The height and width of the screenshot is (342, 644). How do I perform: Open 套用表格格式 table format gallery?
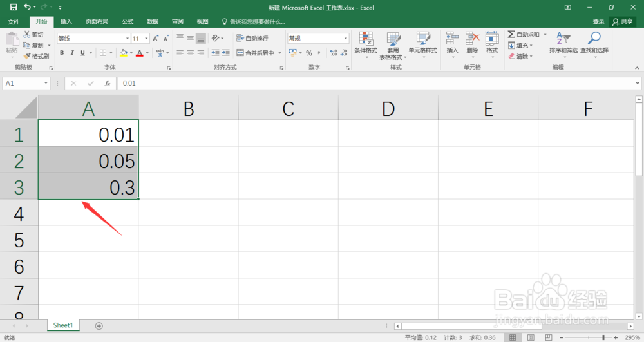[393, 45]
